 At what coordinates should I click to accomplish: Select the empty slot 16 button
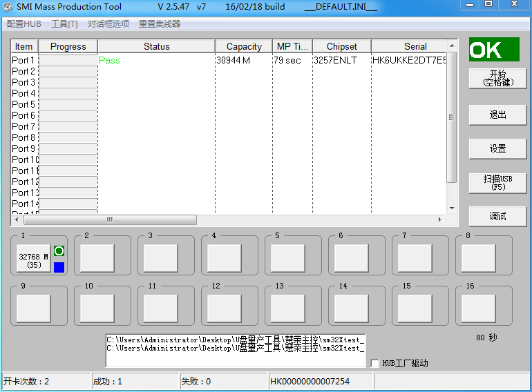(x=478, y=308)
